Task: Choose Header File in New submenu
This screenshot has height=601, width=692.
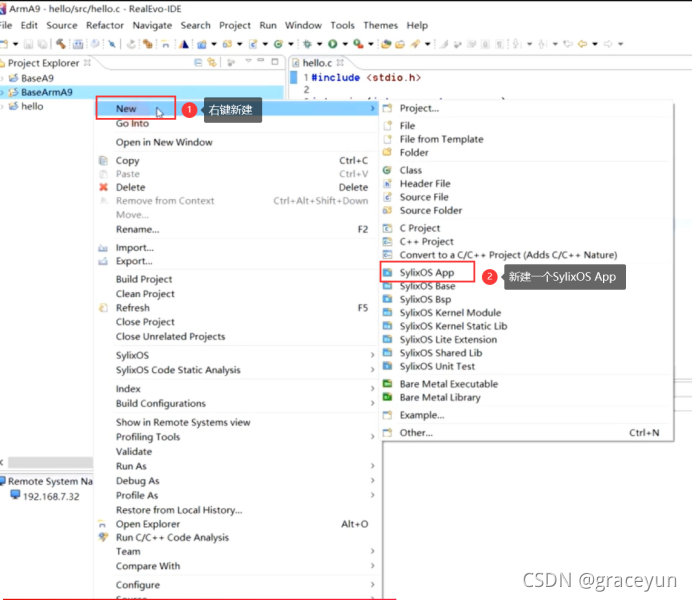Action: [528, 184]
